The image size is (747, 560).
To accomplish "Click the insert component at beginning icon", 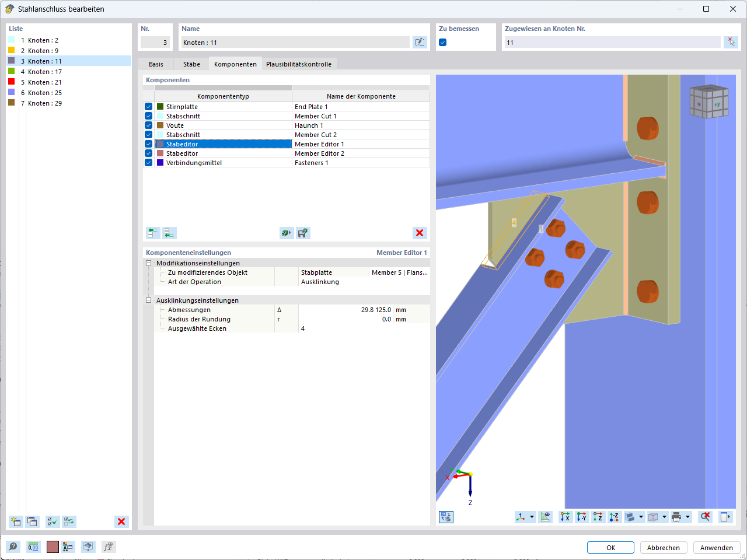I will [x=153, y=233].
